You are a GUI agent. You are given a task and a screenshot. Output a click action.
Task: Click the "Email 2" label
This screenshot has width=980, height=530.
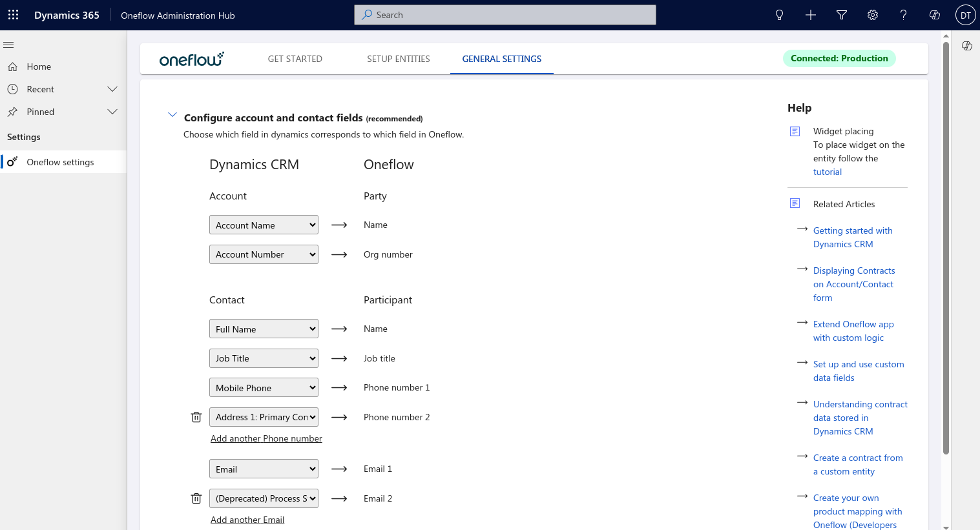point(378,498)
